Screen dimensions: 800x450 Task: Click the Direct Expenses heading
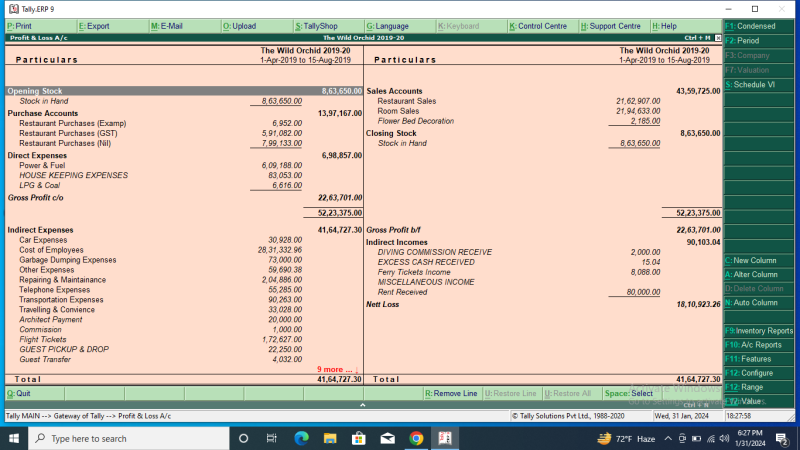pyautogui.click(x=37, y=156)
